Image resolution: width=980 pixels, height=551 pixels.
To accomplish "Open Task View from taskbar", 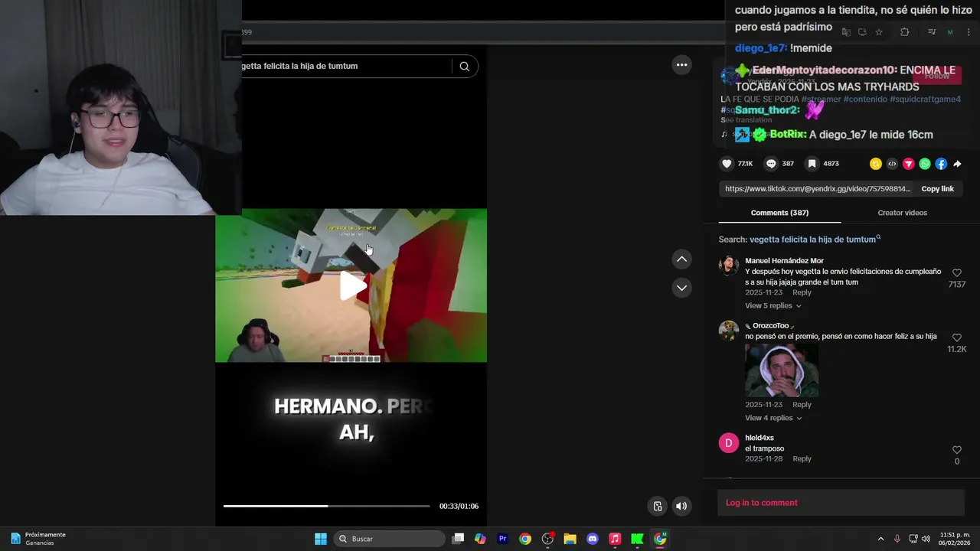I will (458, 539).
